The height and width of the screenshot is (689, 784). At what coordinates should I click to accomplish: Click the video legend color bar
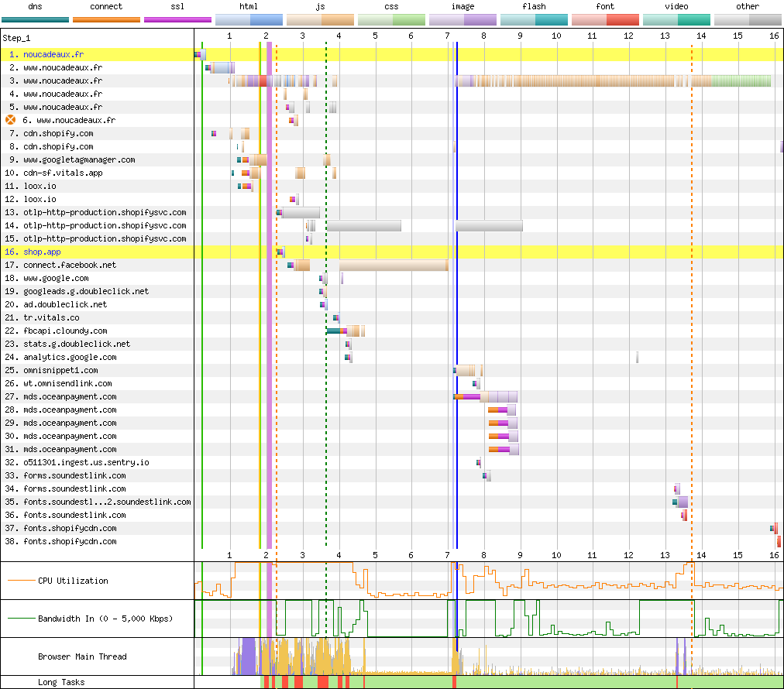[676, 20]
